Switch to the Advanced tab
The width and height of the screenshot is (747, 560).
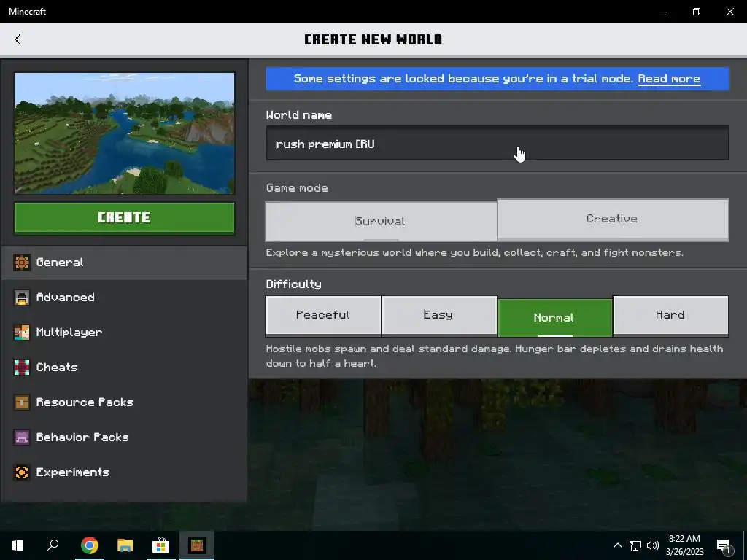pyautogui.click(x=124, y=297)
